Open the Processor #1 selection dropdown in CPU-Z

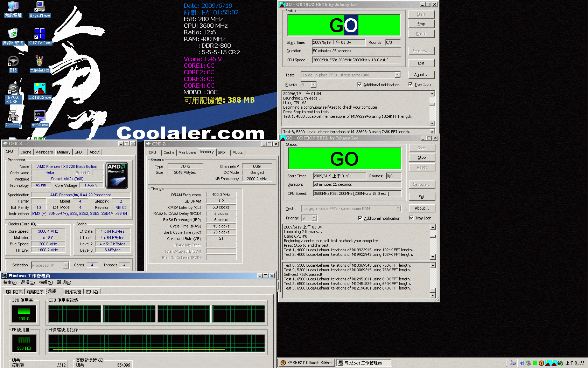66,265
